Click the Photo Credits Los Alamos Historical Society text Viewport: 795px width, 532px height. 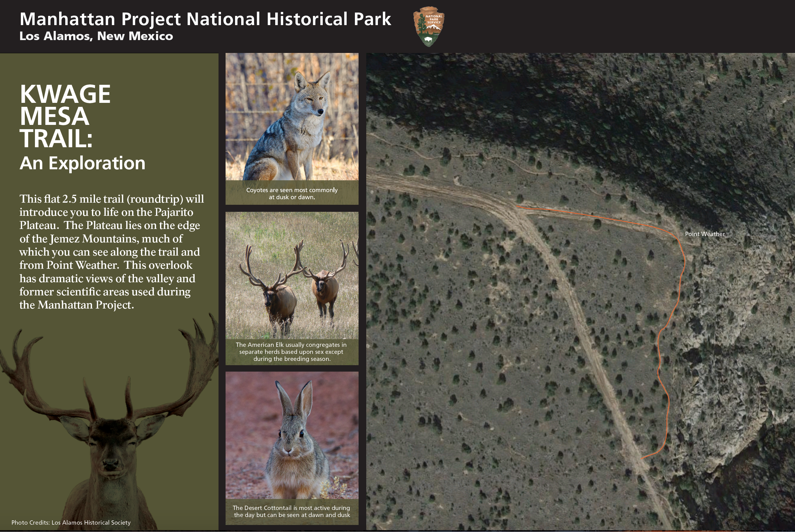[71, 523]
